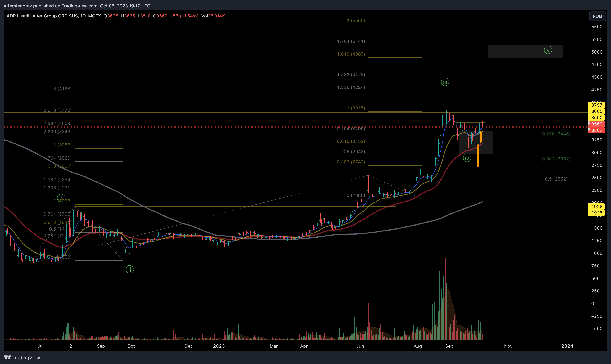
Task: Select the green retracement label 0.236 (3448)
Action: point(556,134)
